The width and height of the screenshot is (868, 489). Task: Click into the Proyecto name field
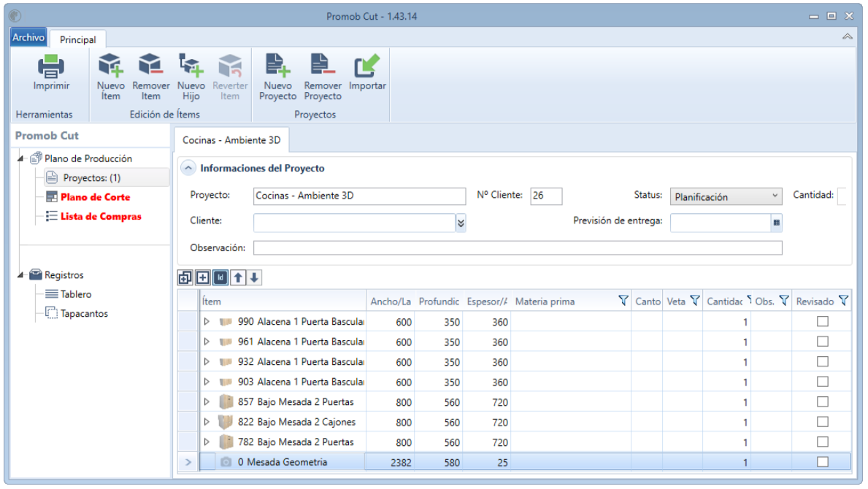click(x=359, y=196)
